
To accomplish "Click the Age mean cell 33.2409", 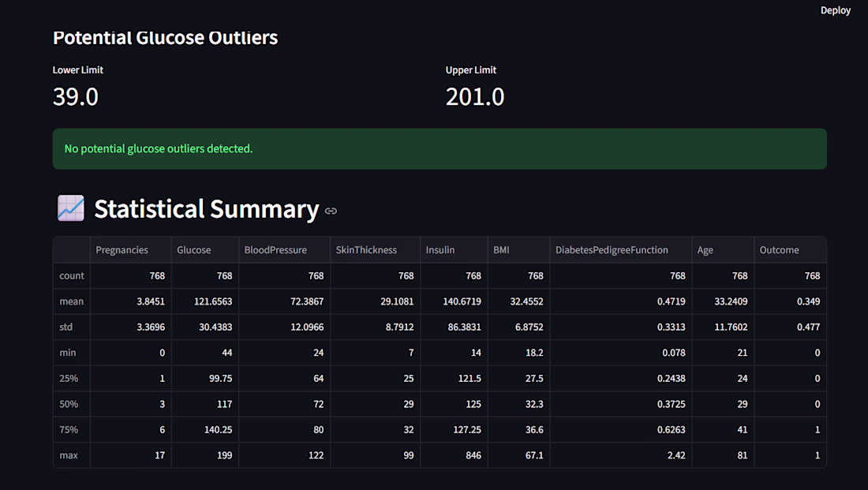I will [723, 301].
